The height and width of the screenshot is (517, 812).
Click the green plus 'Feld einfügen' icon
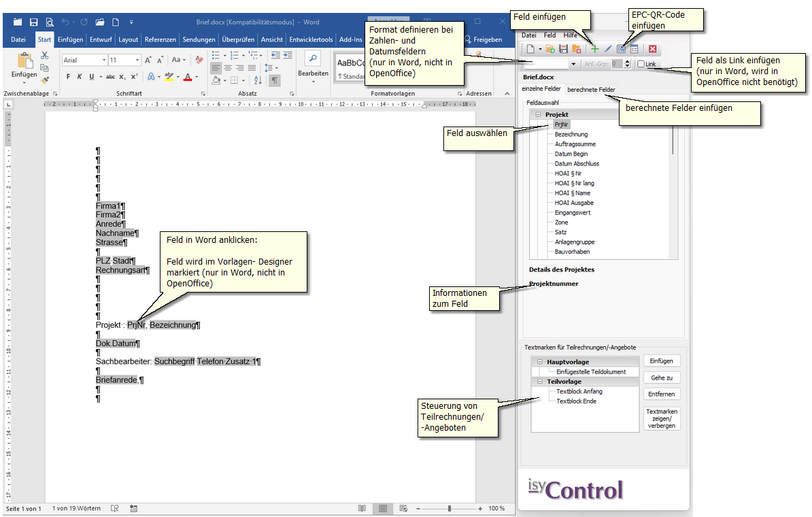594,49
